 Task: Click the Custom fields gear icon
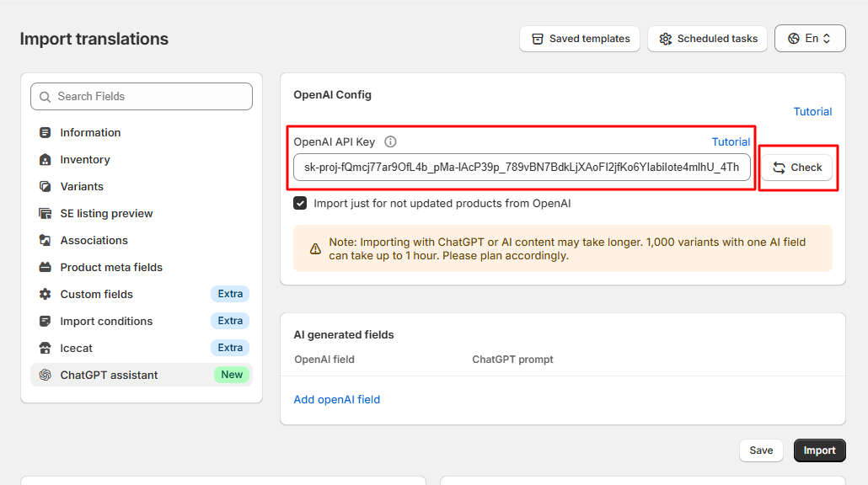click(x=45, y=294)
